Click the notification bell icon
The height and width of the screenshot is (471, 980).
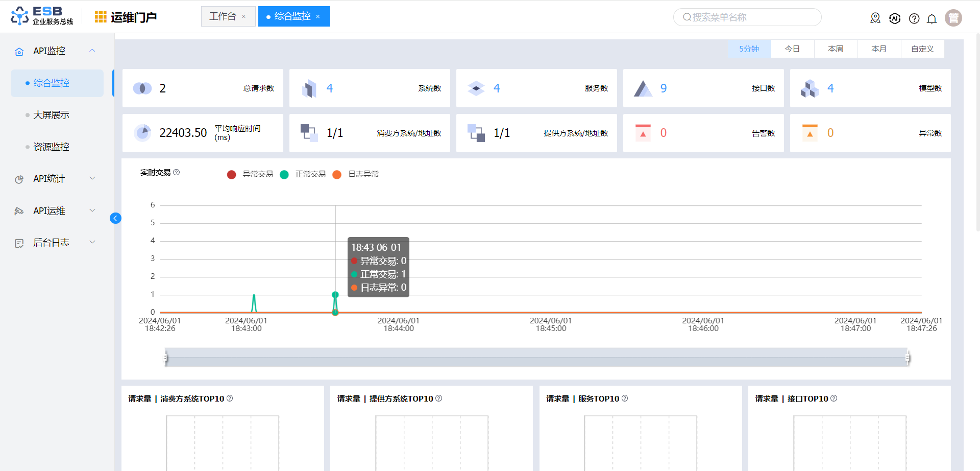coord(932,19)
